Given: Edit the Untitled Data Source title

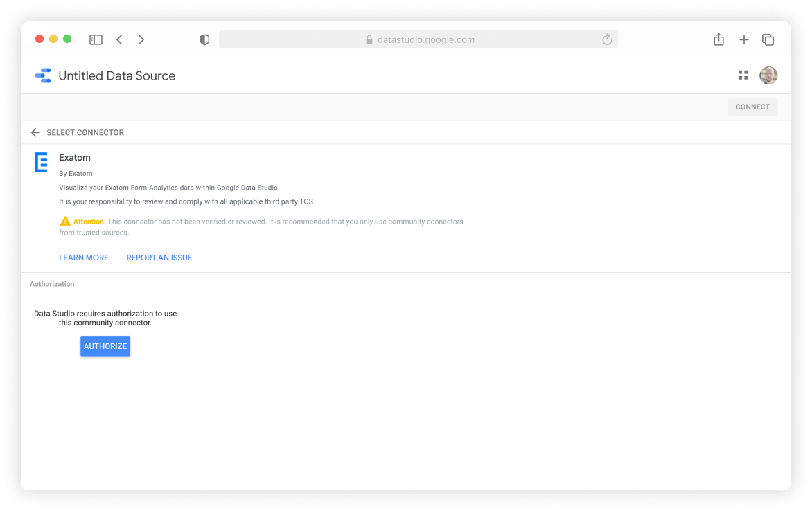Looking at the screenshot, I should click(117, 76).
